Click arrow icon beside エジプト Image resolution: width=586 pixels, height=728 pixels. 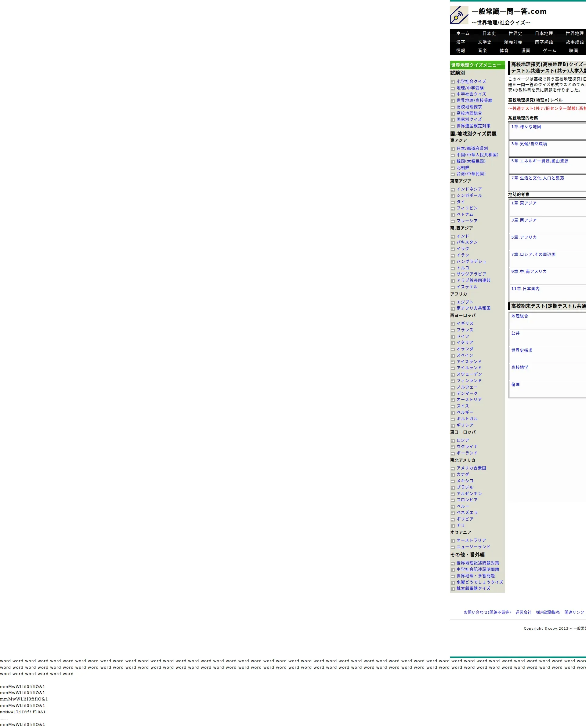pos(453,303)
